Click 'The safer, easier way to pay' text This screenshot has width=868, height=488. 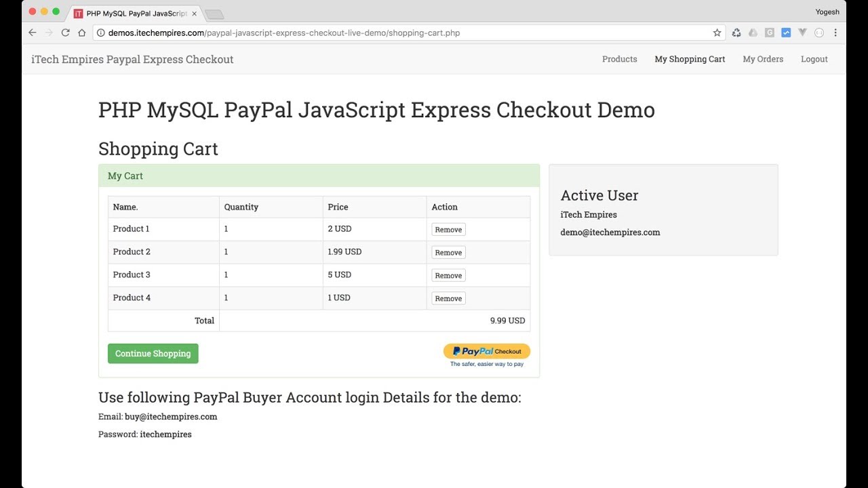coord(487,365)
